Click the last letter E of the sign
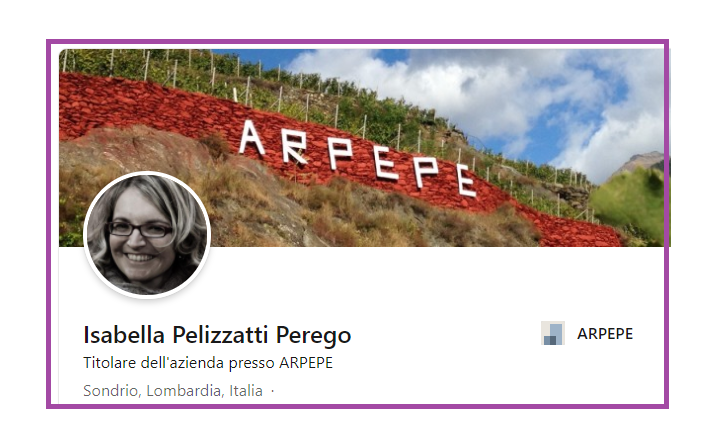The image size is (723, 446). (466, 180)
